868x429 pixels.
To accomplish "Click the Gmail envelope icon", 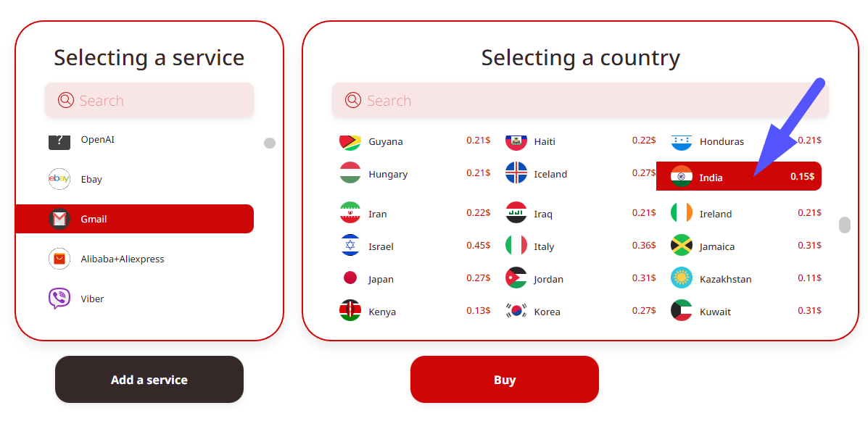I will click(59, 219).
